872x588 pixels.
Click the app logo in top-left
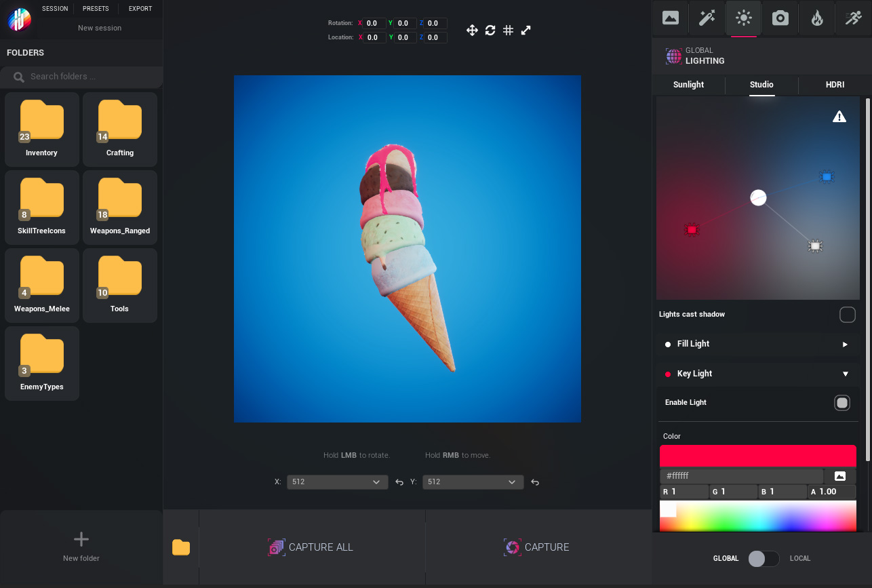(19, 19)
